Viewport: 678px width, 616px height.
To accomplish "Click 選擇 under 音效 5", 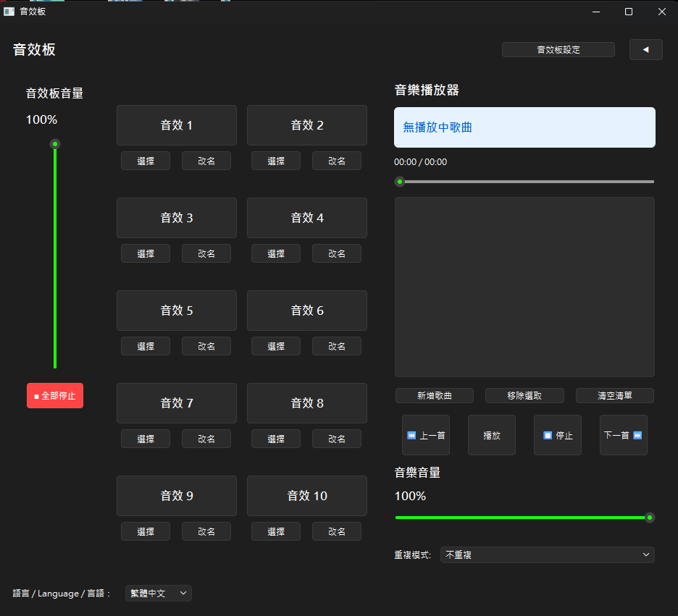I will coord(146,346).
